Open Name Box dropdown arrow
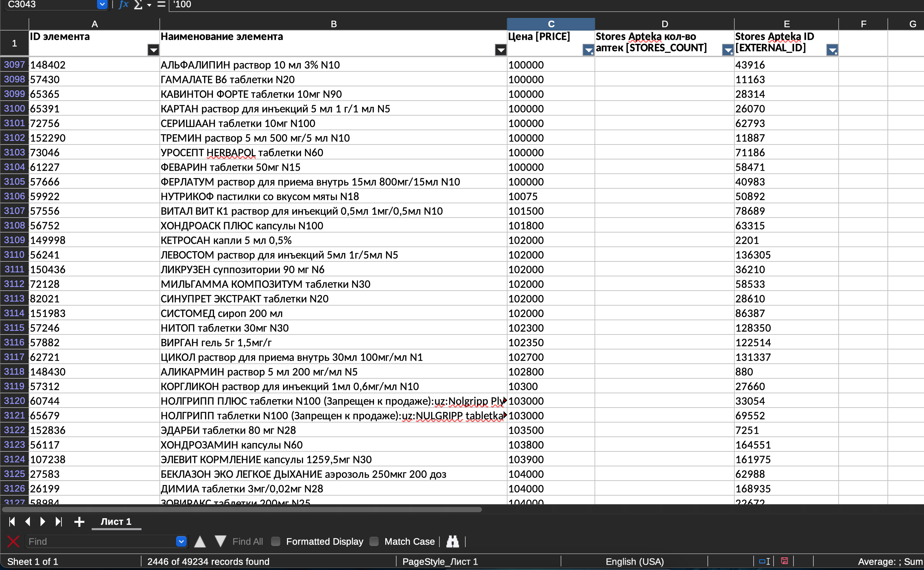The width and height of the screenshot is (924, 570). [x=102, y=5]
